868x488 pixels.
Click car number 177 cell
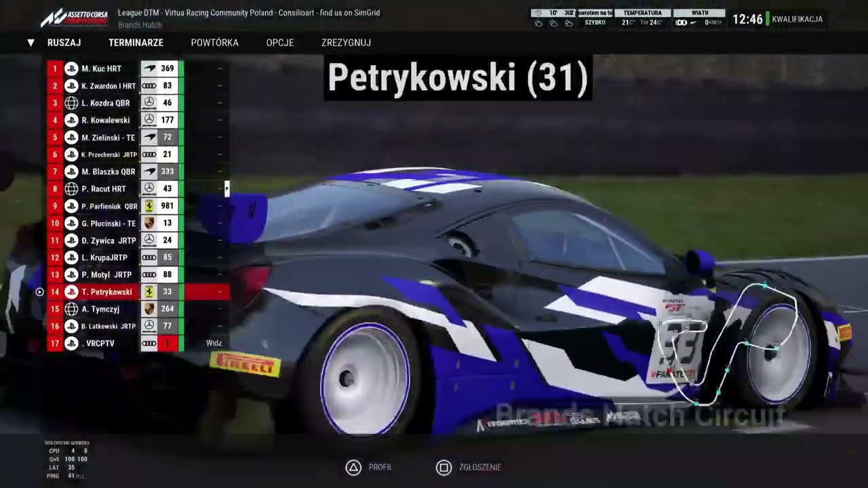coord(167,120)
